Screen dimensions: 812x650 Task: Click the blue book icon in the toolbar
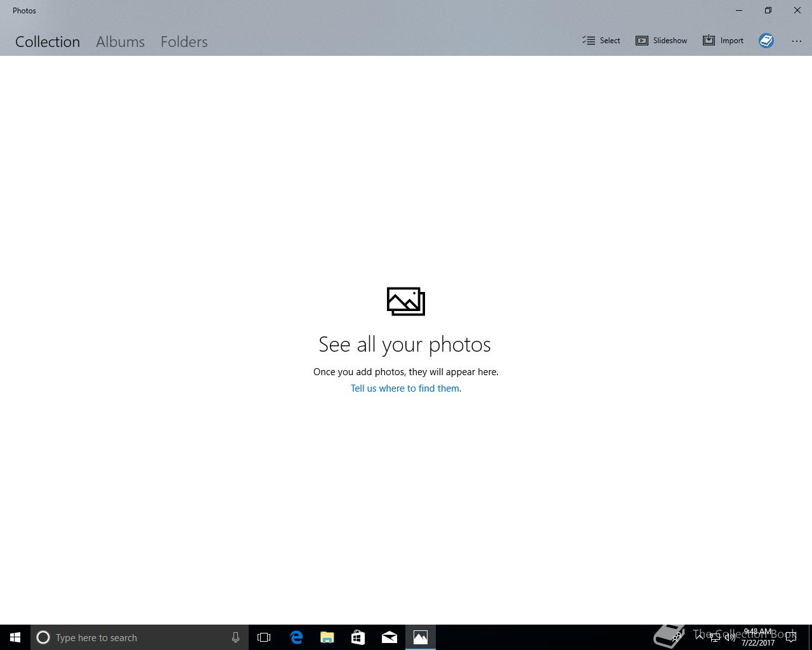pyautogui.click(x=766, y=41)
